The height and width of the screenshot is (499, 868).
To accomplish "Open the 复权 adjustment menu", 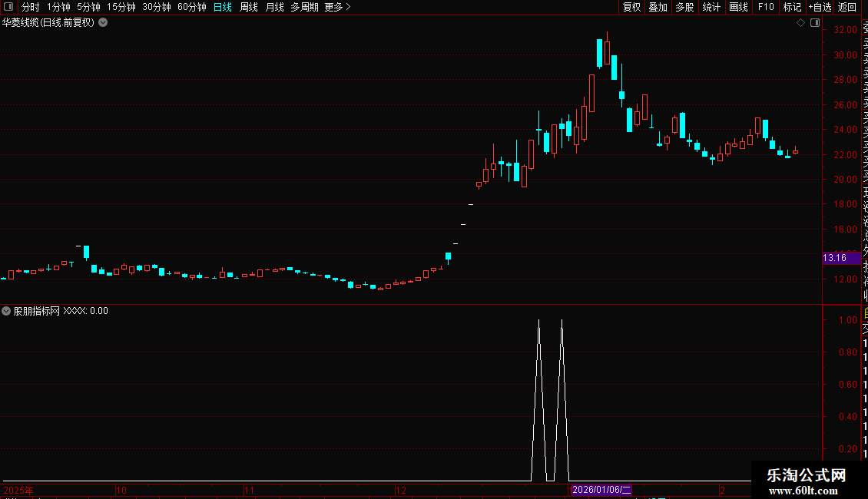I will pyautogui.click(x=631, y=7).
